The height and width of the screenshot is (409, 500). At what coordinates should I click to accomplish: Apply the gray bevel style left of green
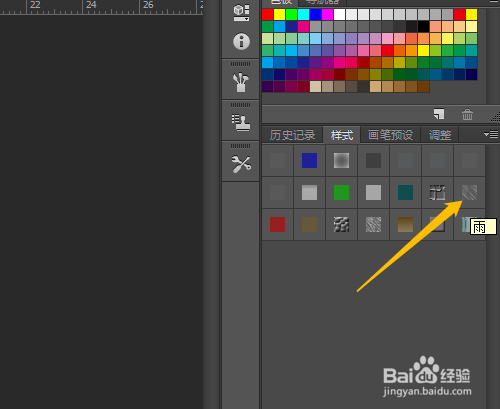[x=309, y=192]
